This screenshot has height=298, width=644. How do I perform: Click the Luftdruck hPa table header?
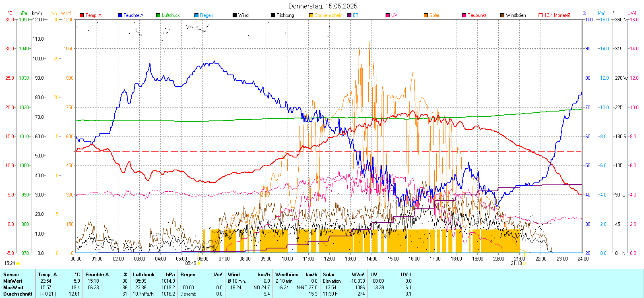[154, 275]
